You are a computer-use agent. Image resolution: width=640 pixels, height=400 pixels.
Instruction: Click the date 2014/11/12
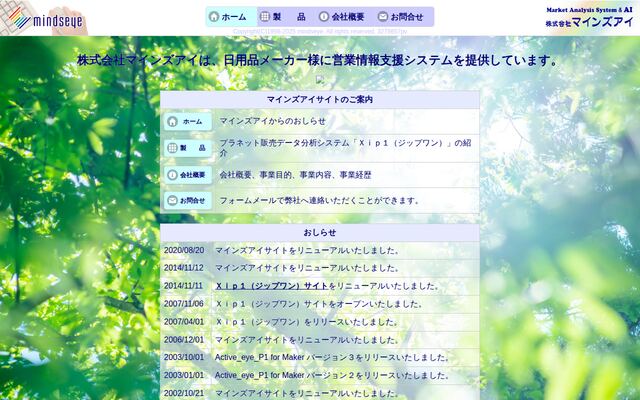pos(184,268)
